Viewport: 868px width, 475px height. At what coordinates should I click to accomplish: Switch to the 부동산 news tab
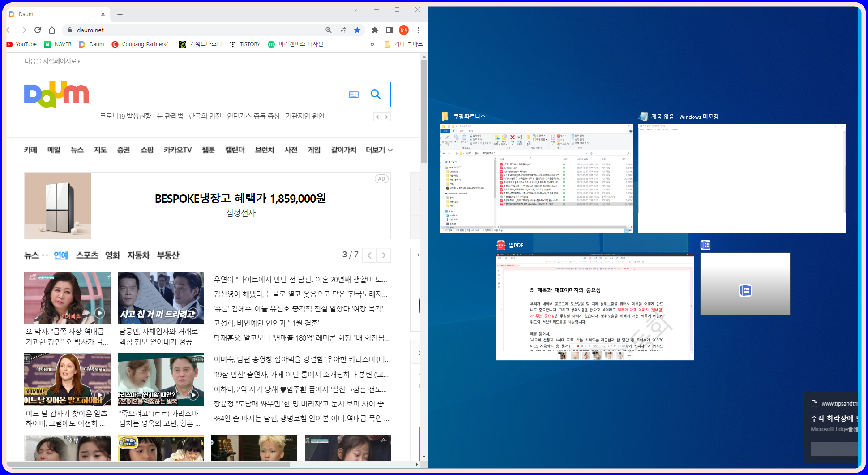click(168, 255)
